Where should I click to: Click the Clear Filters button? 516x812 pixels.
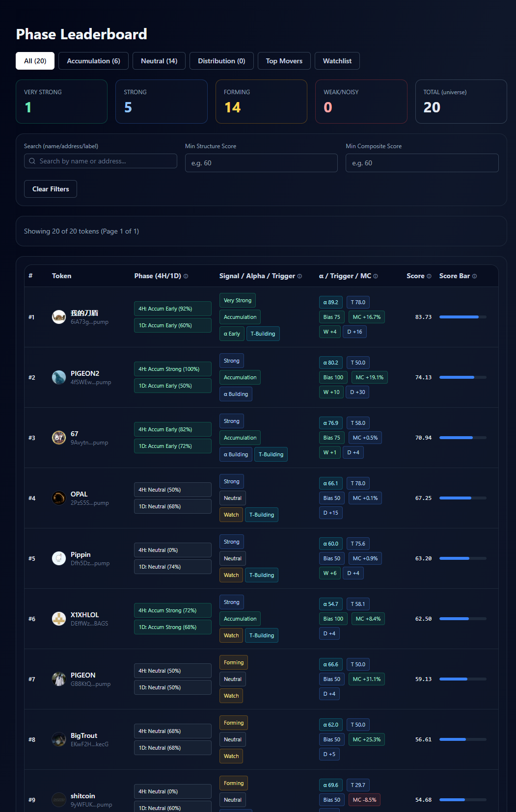point(51,189)
